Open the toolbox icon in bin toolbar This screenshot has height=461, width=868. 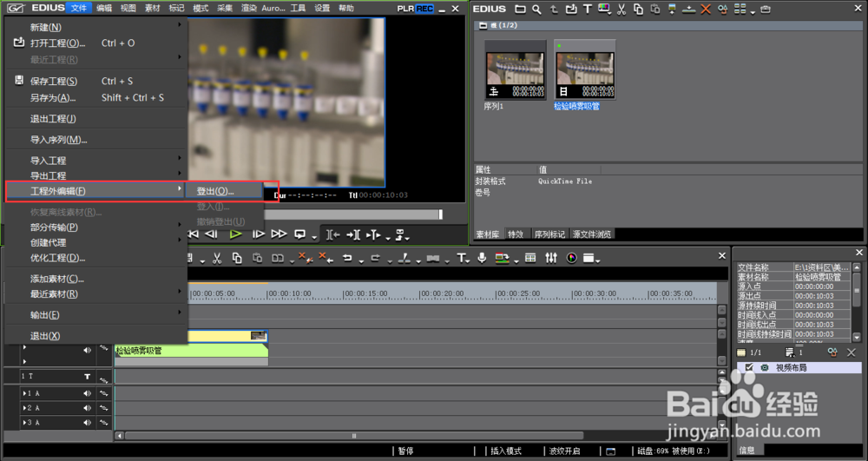[766, 9]
